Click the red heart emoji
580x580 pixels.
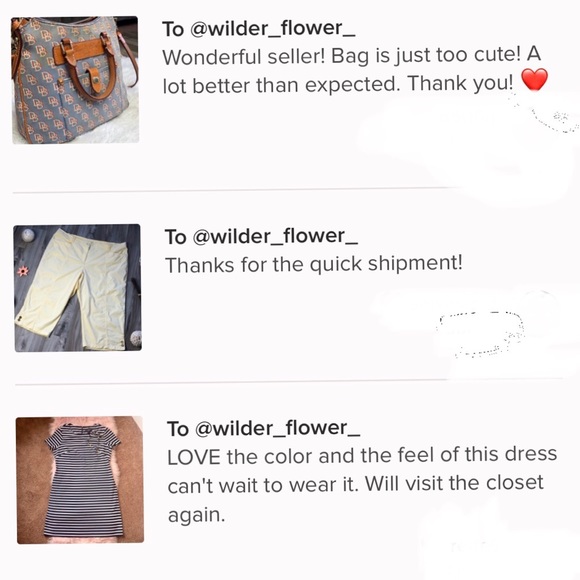point(534,80)
